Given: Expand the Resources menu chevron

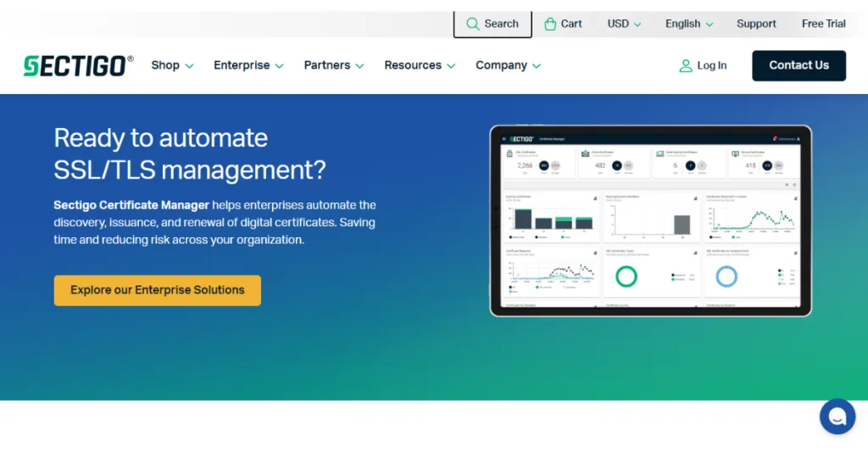Looking at the screenshot, I should coord(451,66).
